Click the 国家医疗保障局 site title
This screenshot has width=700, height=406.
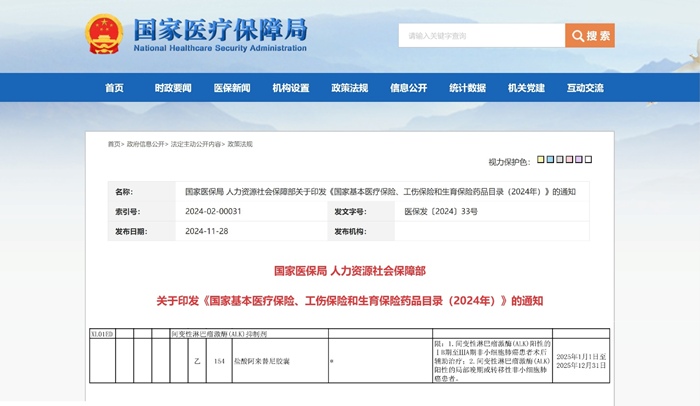pos(221,29)
